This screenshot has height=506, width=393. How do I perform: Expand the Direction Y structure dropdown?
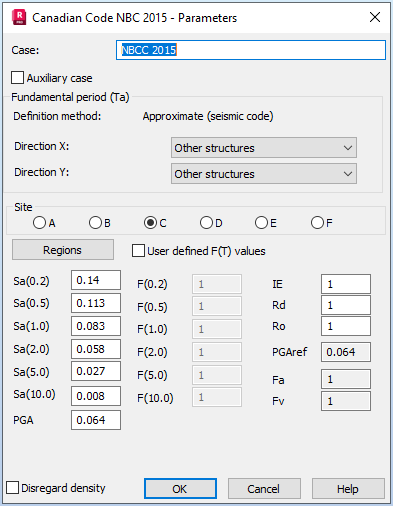pos(264,174)
